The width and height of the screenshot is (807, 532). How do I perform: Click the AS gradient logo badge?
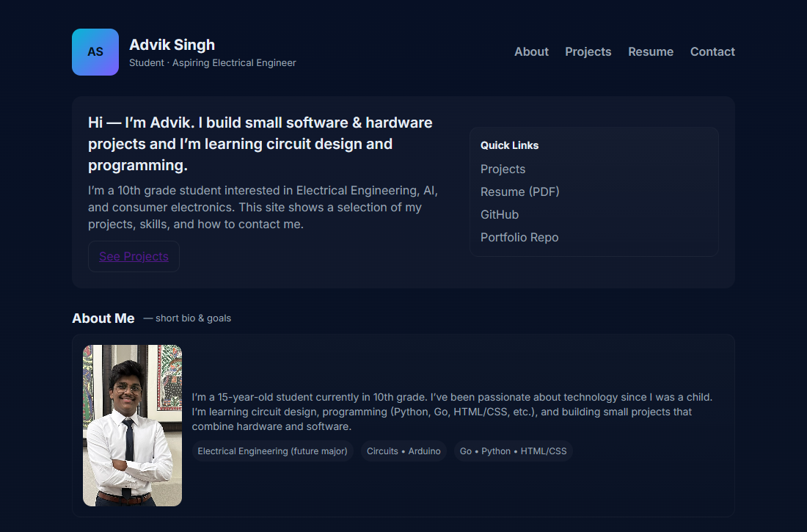[95, 52]
